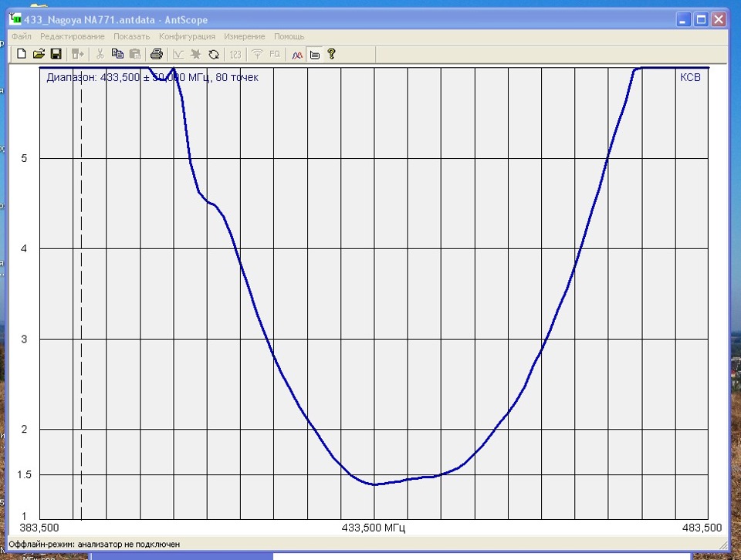Click the offline-mode status bar message

[94, 545]
